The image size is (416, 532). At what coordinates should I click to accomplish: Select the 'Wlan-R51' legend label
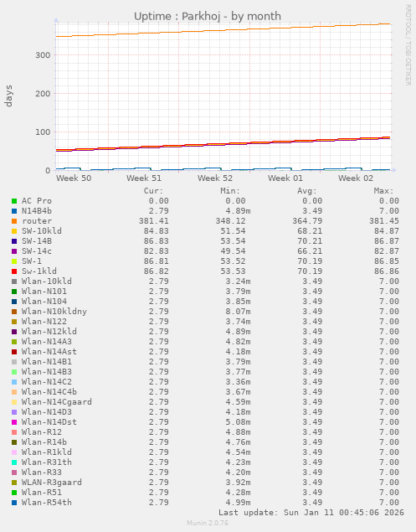[42, 493]
